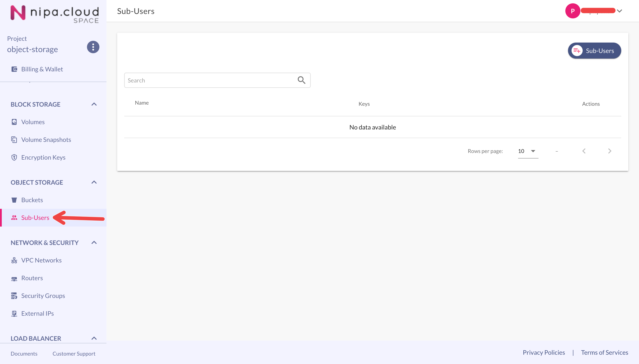Click the Billing & Wallet wallet icon

(x=14, y=69)
